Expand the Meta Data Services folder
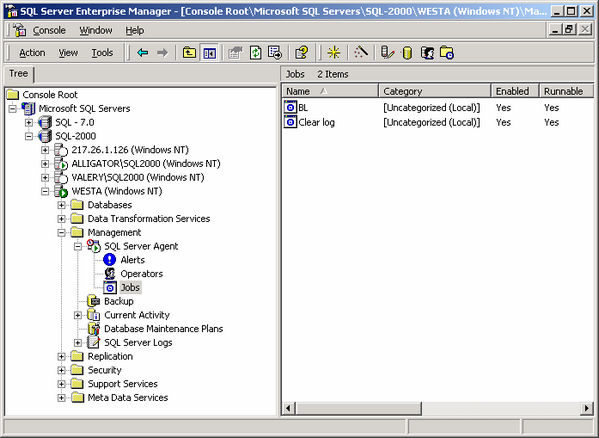This screenshot has width=599, height=438. click(x=61, y=398)
